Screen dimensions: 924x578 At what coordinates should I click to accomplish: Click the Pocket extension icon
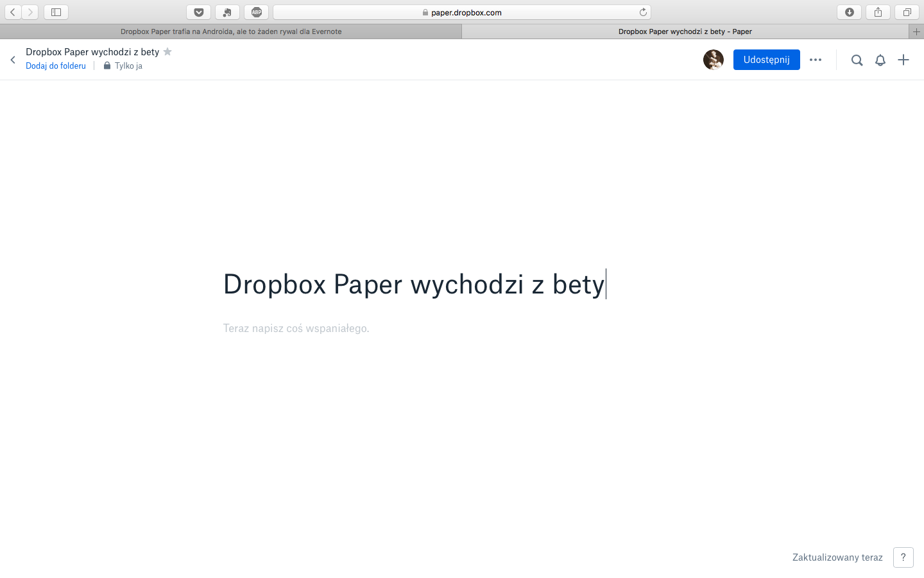[199, 12]
